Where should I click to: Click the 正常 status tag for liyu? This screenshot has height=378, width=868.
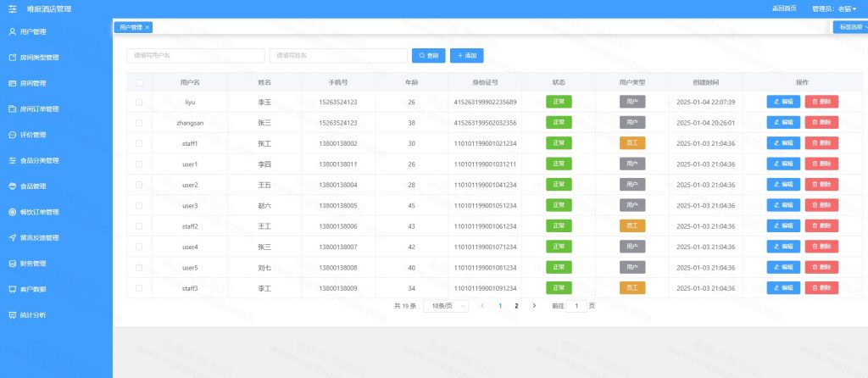[x=559, y=102]
